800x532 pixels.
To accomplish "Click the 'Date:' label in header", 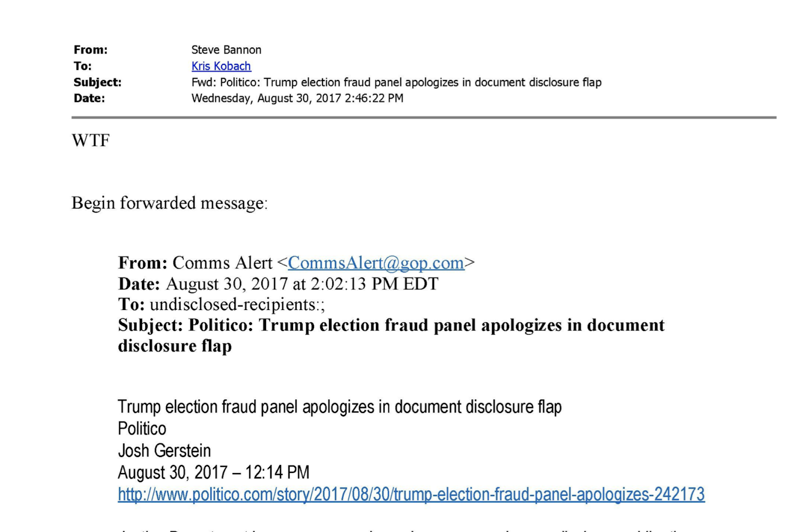I will coord(89,98).
